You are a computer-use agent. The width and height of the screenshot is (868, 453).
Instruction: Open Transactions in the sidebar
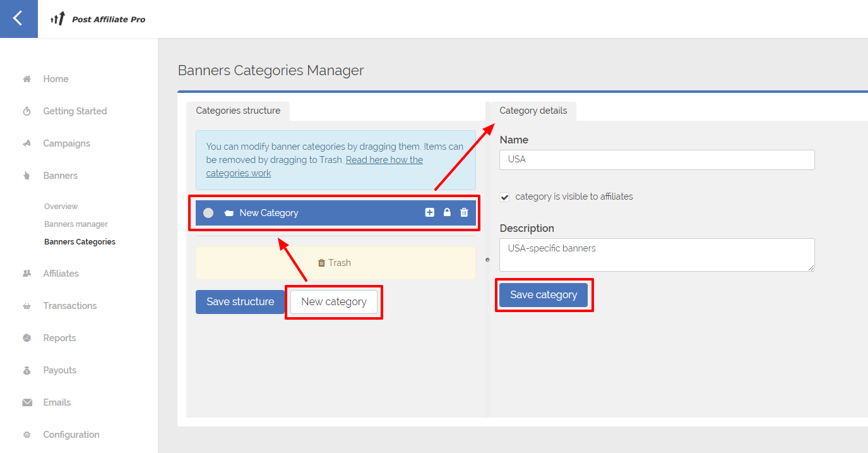point(70,306)
